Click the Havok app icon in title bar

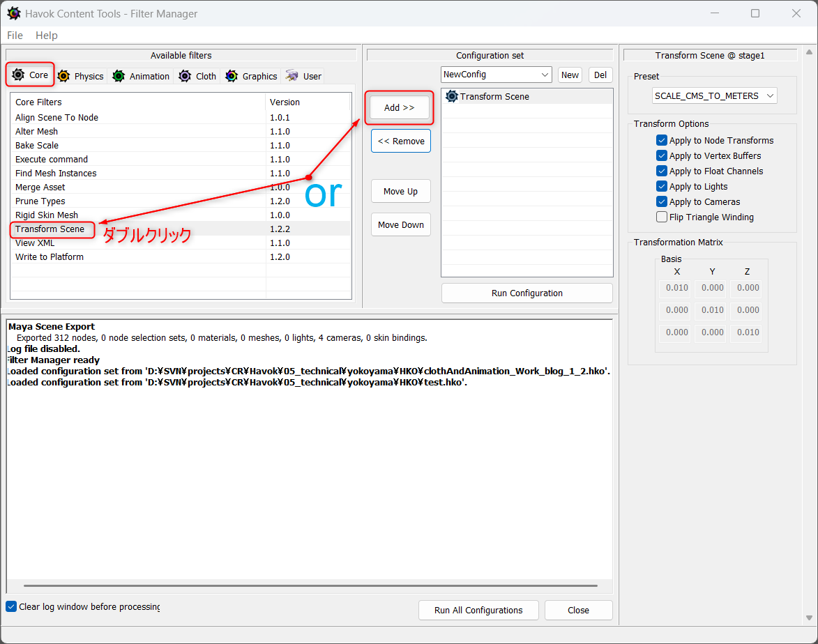coord(13,13)
